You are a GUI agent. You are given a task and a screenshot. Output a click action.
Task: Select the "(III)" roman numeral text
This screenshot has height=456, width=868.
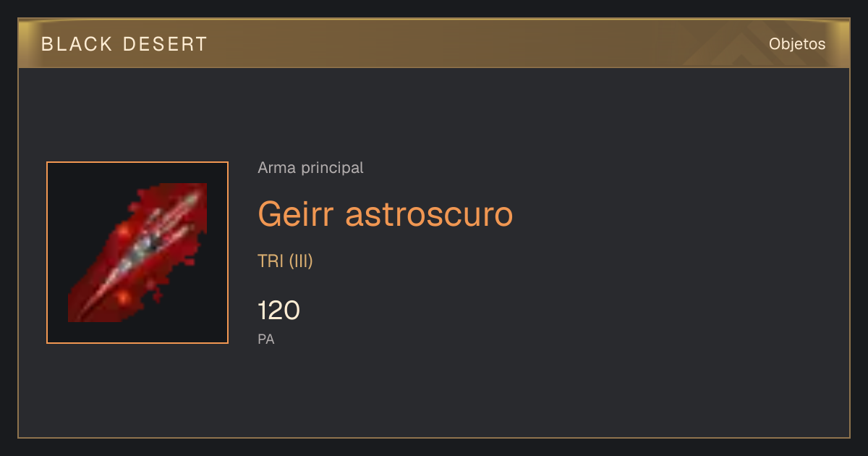[301, 261]
